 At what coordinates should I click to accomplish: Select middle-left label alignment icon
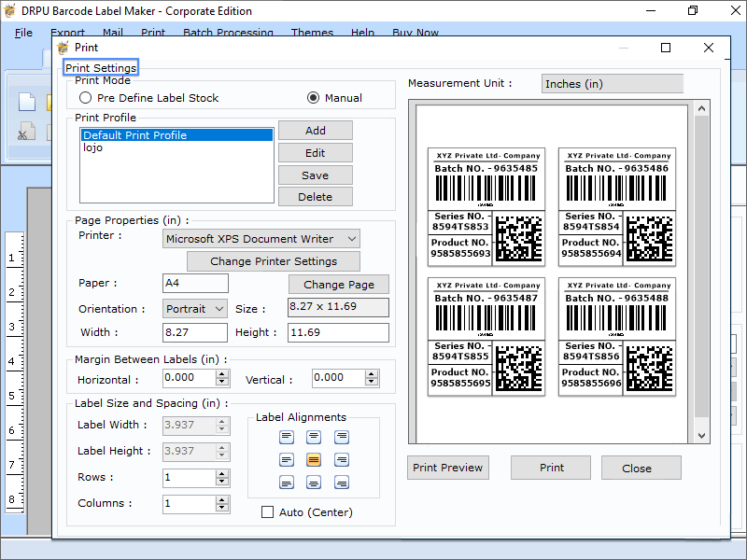click(x=287, y=459)
